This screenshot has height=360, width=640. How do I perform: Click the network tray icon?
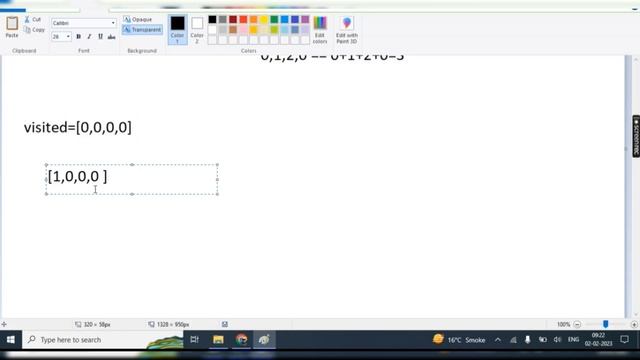pyautogui.click(x=513, y=340)
